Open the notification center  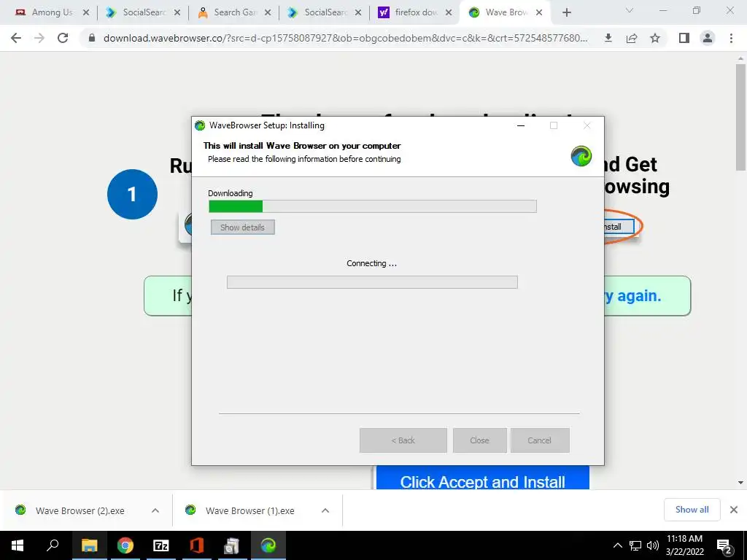(724, 545)
